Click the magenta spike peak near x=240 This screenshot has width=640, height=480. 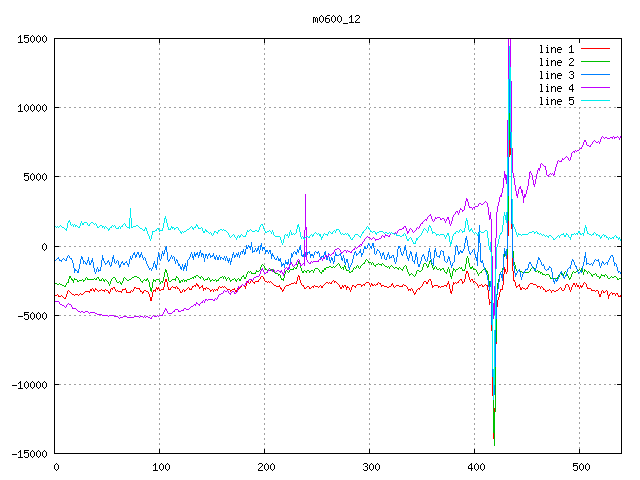[x=305, y=195]
